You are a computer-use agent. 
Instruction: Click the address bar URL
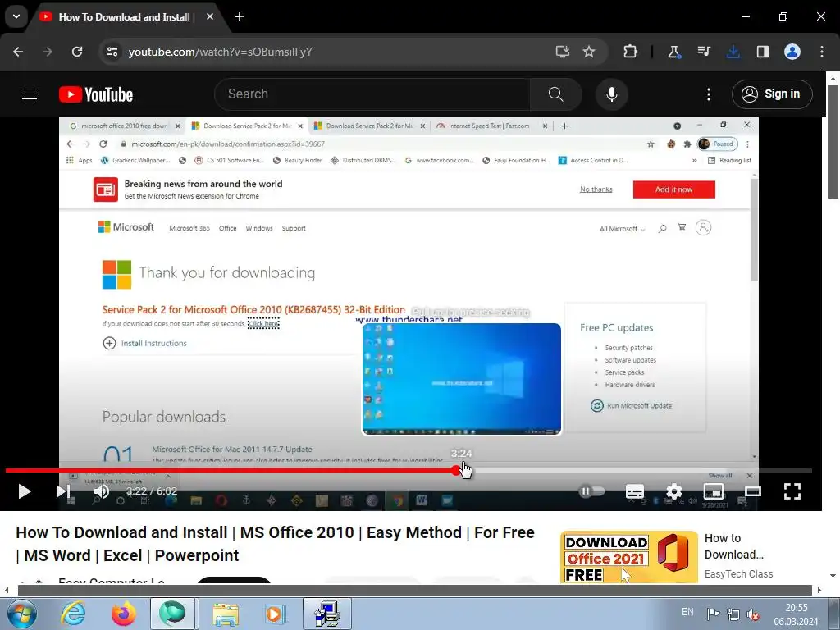pos(220,52)
